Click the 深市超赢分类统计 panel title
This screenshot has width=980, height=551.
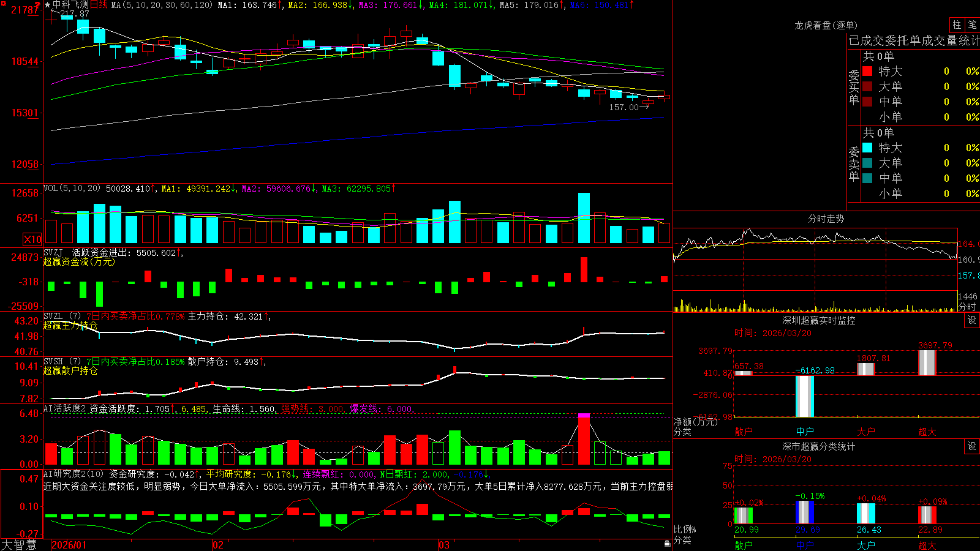pos(819,446)
